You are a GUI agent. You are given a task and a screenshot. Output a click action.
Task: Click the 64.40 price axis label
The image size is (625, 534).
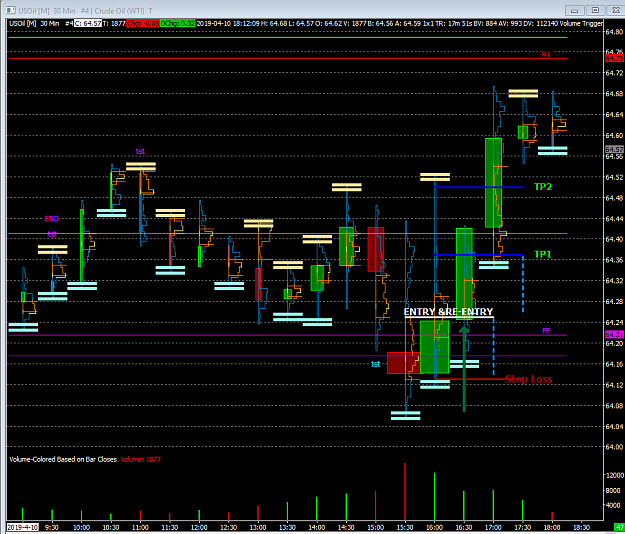coord(614,239)
